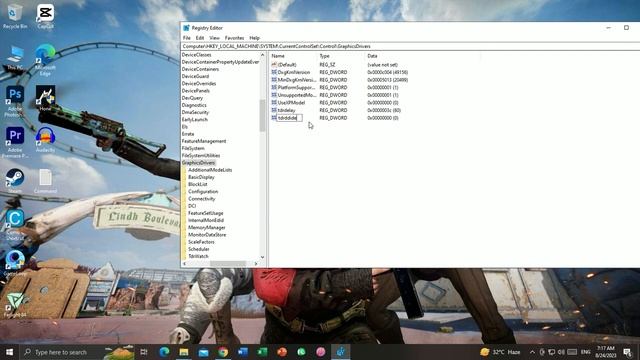Click the tree horizontal scroll-right arrow
Screen dimensions: 640x360
[256, 264]
